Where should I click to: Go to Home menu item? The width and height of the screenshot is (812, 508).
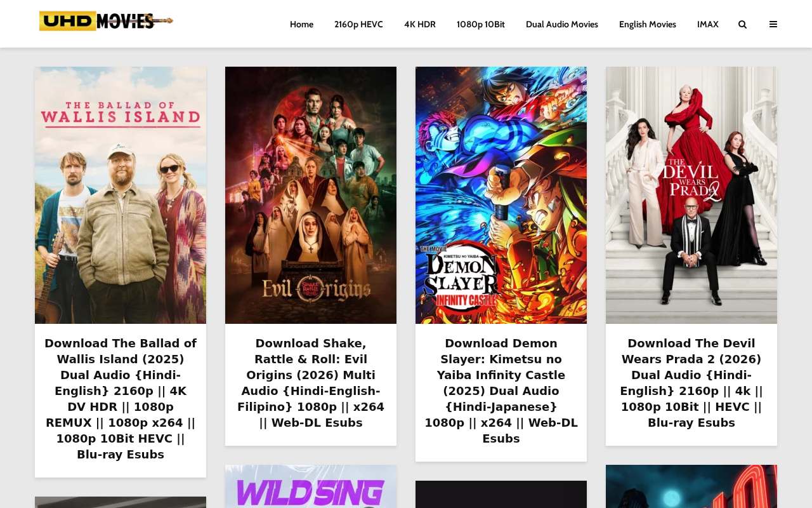[x=301, y=24]
